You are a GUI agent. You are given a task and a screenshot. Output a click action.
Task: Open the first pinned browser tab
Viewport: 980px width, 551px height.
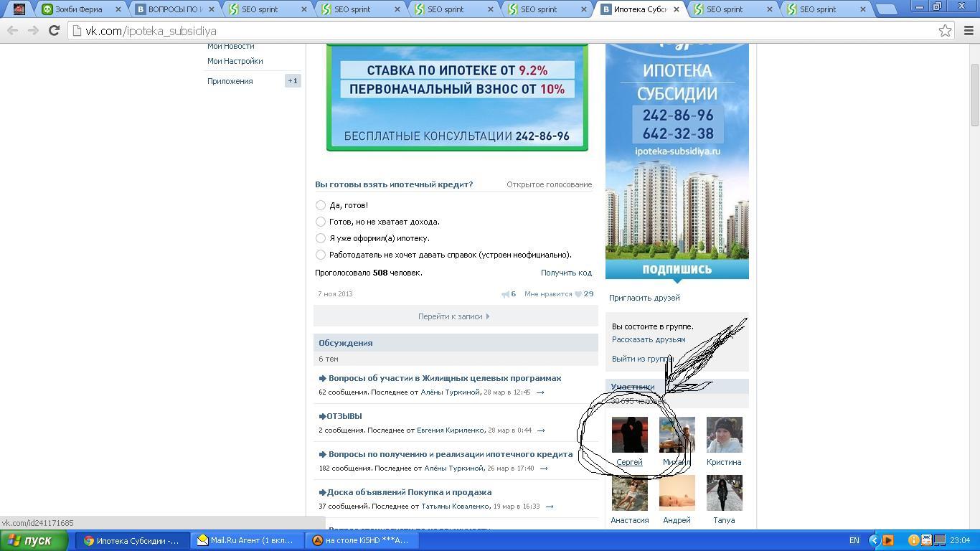click(x=19, y=9)
